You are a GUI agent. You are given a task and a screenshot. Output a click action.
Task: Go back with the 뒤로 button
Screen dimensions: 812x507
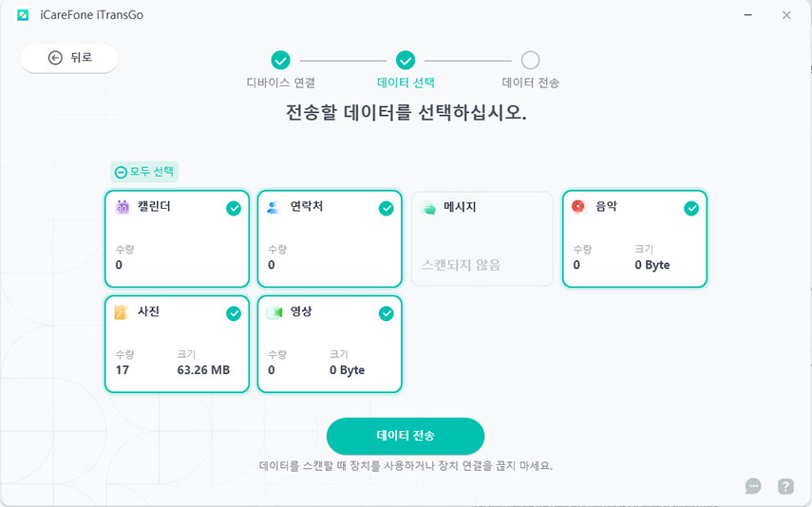(69, 58)
